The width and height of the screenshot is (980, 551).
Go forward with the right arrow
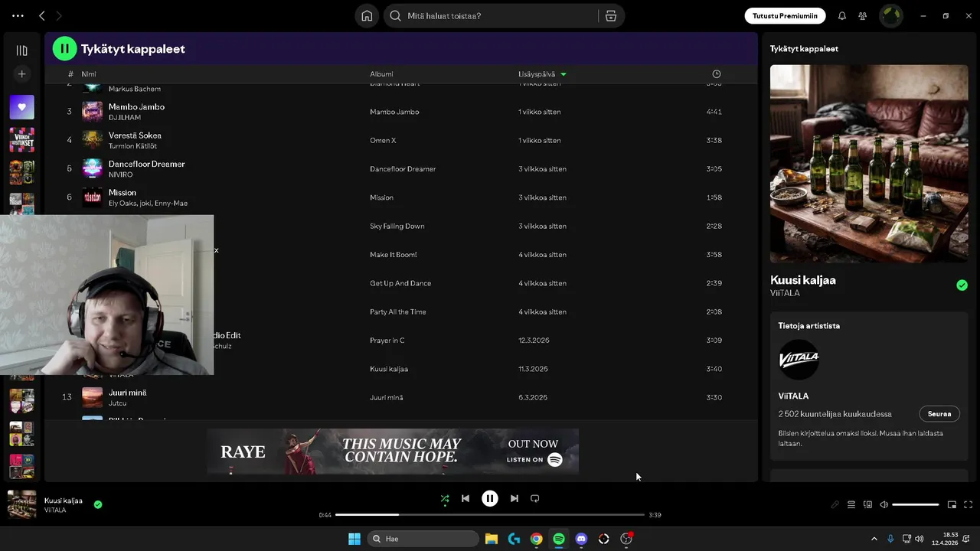59,15
